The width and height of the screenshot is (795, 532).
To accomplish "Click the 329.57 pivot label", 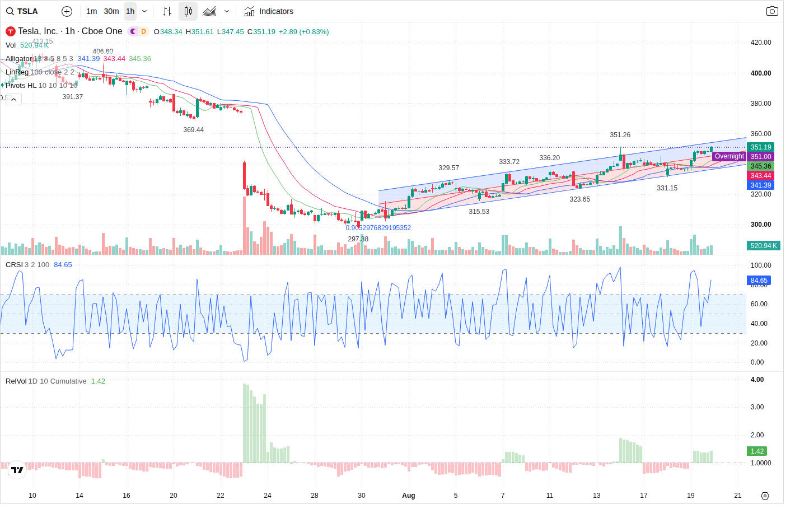I will click(448, 168).
